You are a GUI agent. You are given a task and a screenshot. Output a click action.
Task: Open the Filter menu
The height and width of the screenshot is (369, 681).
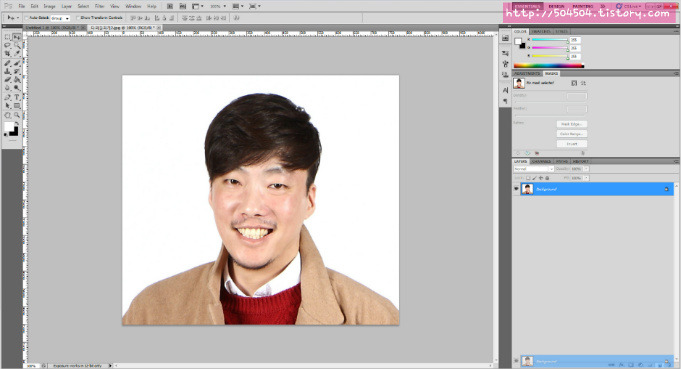pos(99,7)
